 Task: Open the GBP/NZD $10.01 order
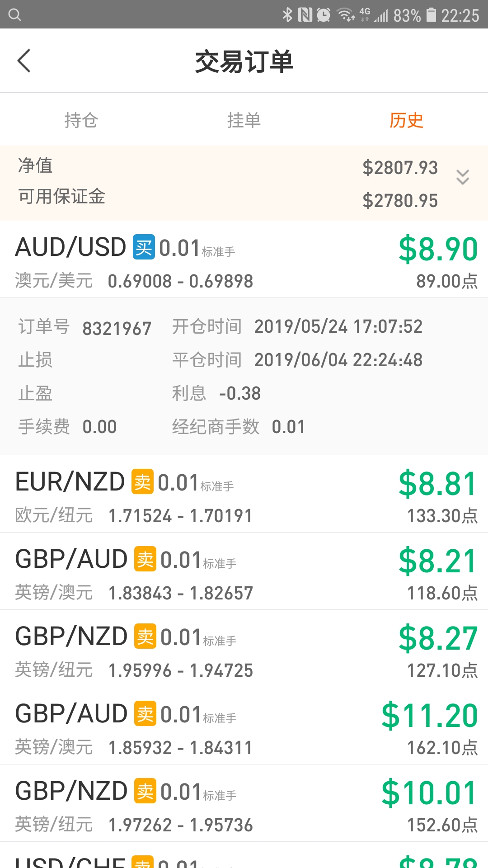[244, 803]
